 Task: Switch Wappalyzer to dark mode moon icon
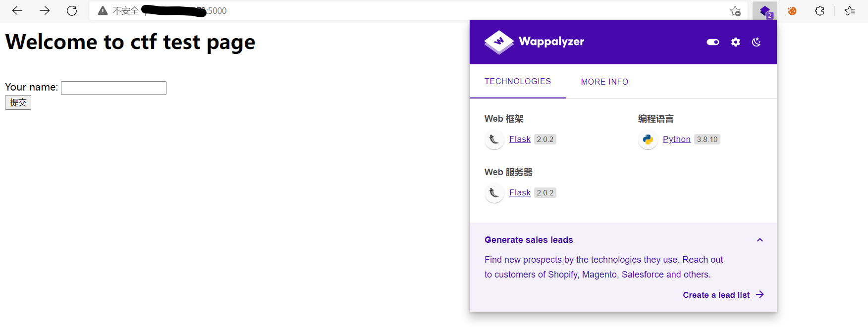(757, 42)
